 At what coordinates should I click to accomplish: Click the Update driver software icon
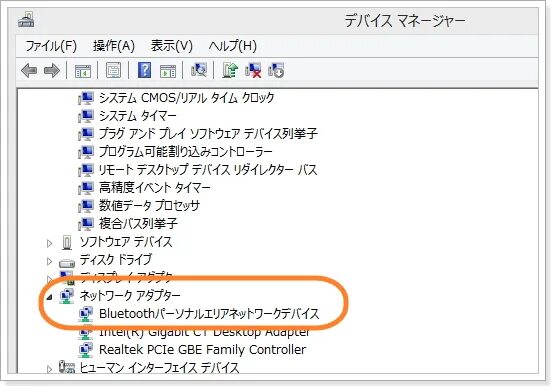[x=230, y=70]
